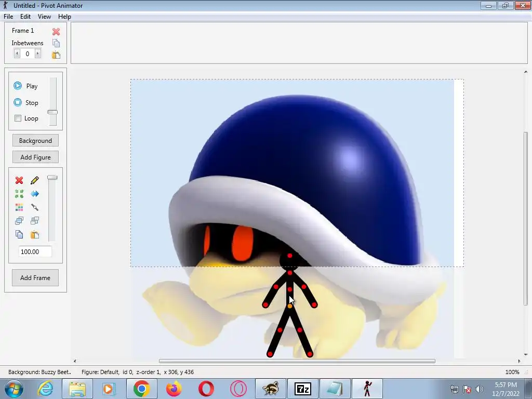The height and width of the screenshot is (399, 532).
Task: Decrease Inbetweens value with left arrow
Action: (x=17, y=54)
